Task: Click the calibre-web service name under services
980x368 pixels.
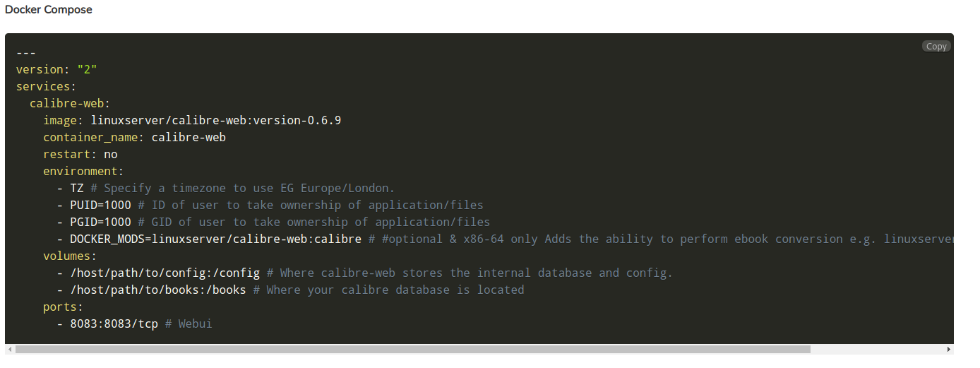Action: pyautogui.click(x=67, y=104)
